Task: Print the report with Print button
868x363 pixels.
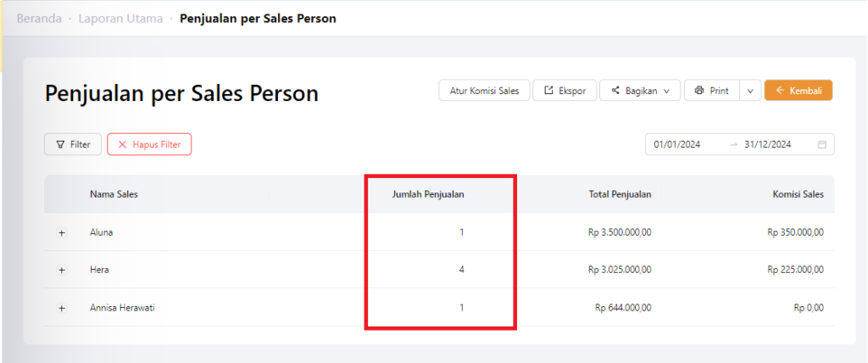Action: 712,91
